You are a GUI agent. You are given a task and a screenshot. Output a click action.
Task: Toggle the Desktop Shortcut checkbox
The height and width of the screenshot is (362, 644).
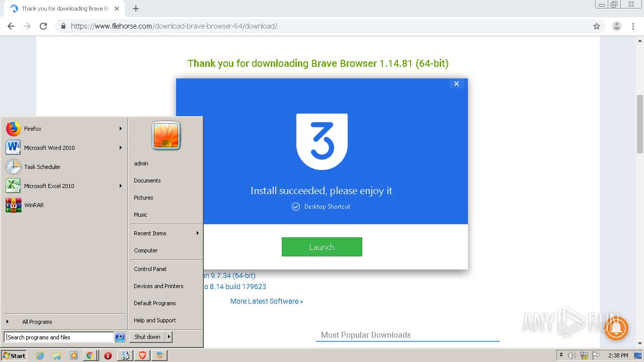296,207
